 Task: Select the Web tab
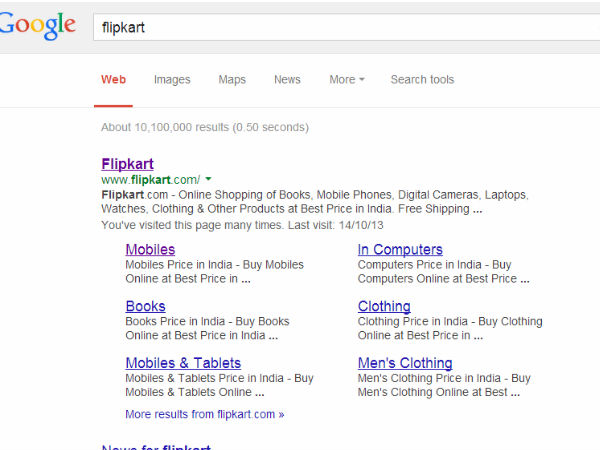coord(113,80)
